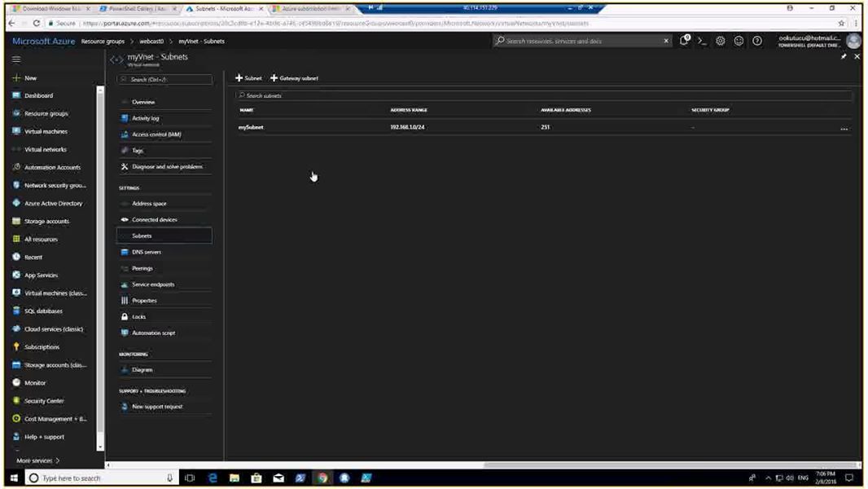Focus the blade menu Search (Ctrl+/) box
Image resolution: width=868 pixels, height=489 pixels.
click(x=165, y=80)
